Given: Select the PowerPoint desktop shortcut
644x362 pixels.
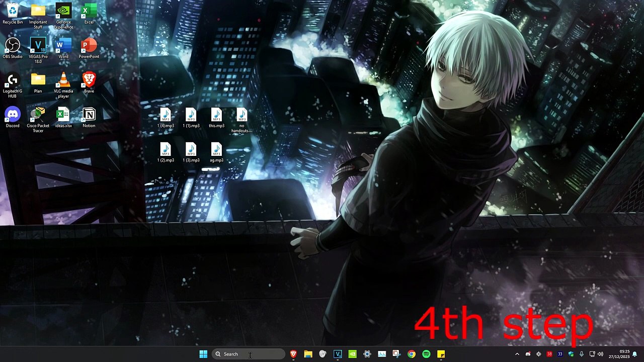Looking at the screenshot, I should pyautogui.click(x=89, y=48).
